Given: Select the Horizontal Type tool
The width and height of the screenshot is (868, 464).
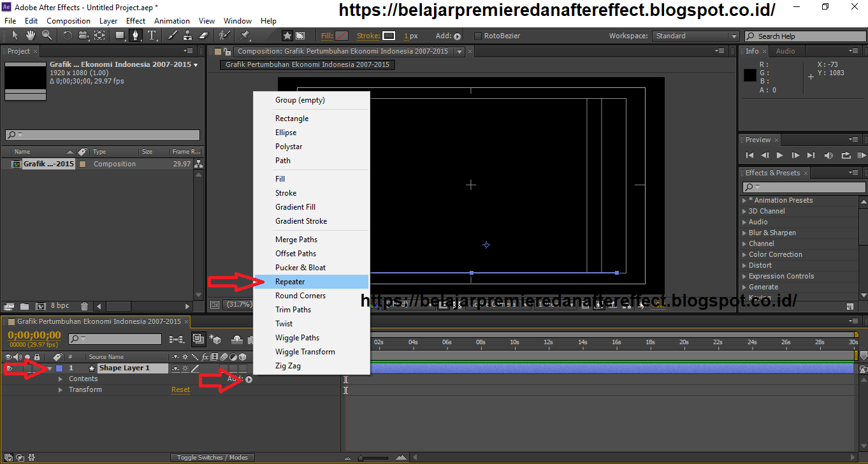Looking at the screenshot, I should coord(153,35).
